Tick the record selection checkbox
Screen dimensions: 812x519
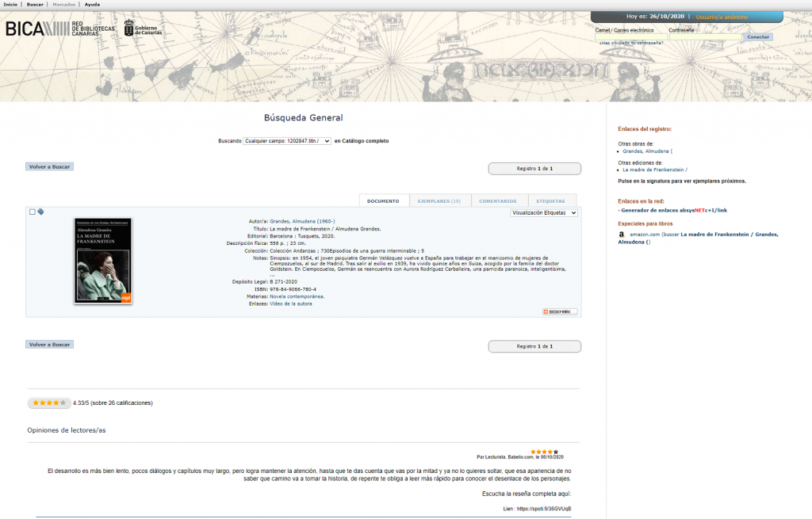pos(33,212)
